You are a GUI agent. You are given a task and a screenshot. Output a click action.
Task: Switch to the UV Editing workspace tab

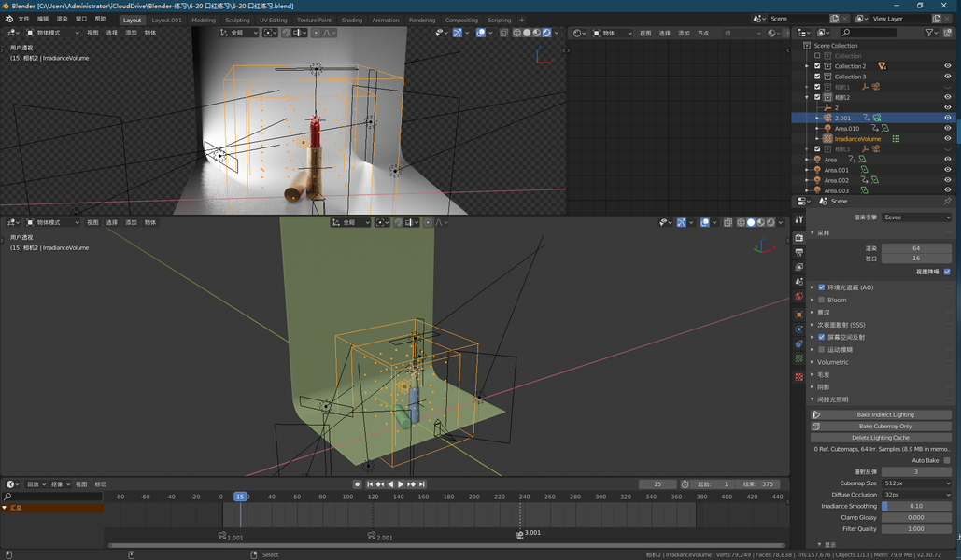(273, 20)
